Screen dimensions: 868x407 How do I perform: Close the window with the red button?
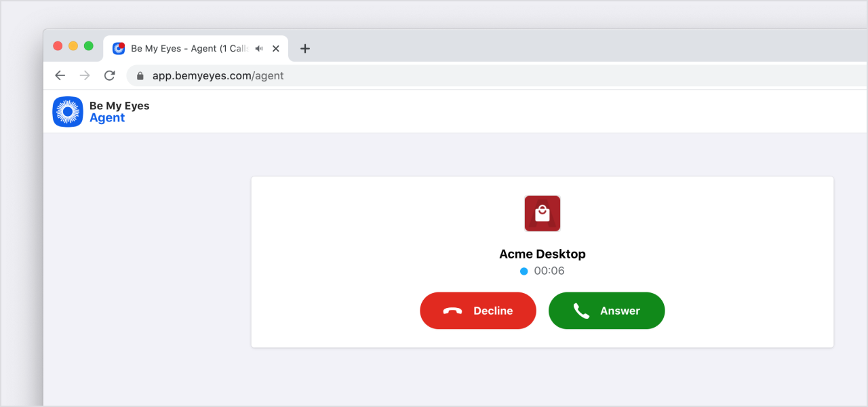(x=58, y=46)
